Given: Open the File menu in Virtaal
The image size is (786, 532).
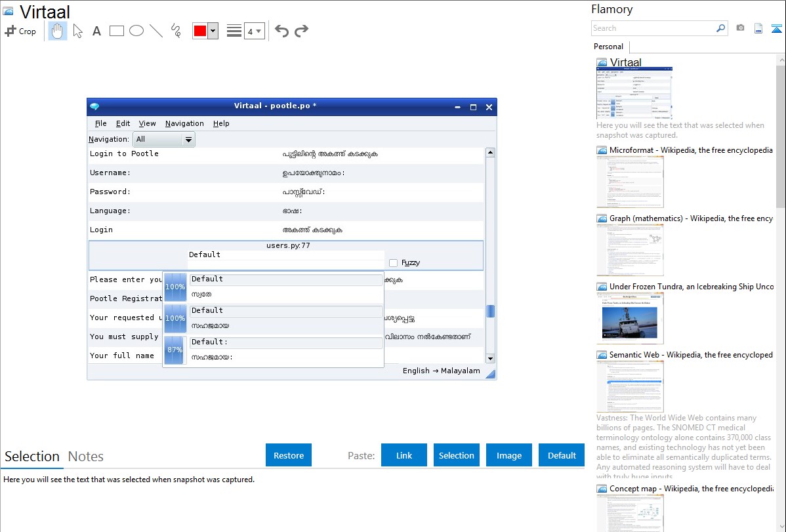Looking at the screenshot, I should click(x=101, y=123).
